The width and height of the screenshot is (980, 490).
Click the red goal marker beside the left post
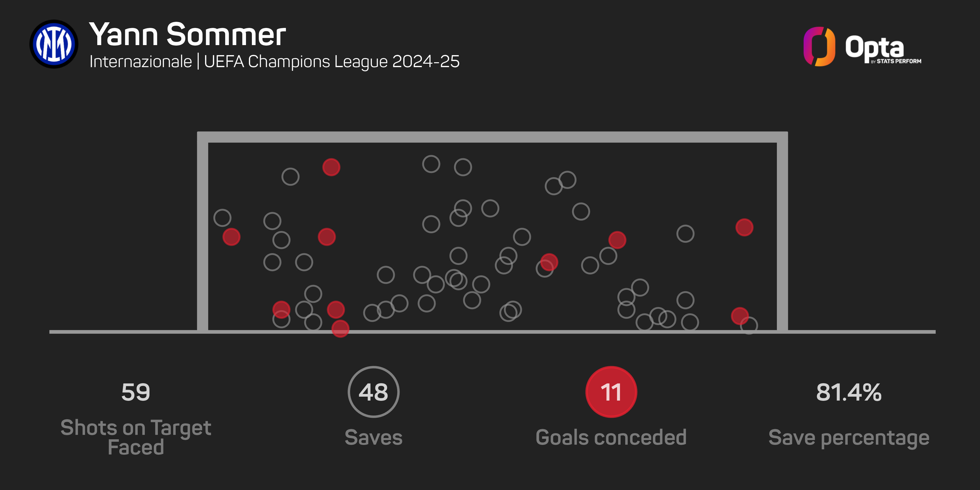coord(231,237)
